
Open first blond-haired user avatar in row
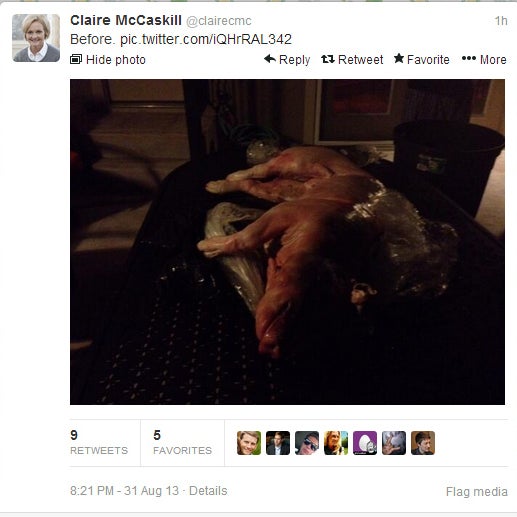pyautogui.click(x=249, y=443)
